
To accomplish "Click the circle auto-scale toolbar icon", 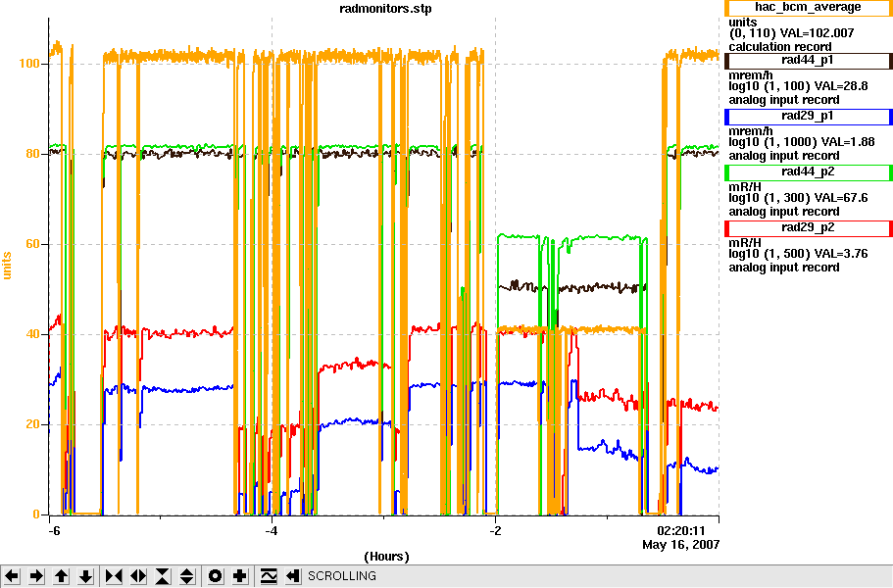I will 215,576.
